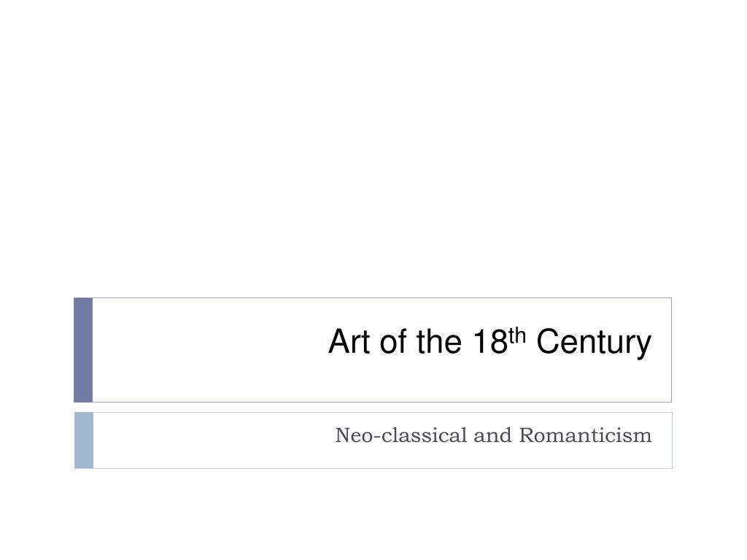Screen dimensions: 747x560
Task: Click the subtitle box's bottom border edge
Action: coord(373,468)
